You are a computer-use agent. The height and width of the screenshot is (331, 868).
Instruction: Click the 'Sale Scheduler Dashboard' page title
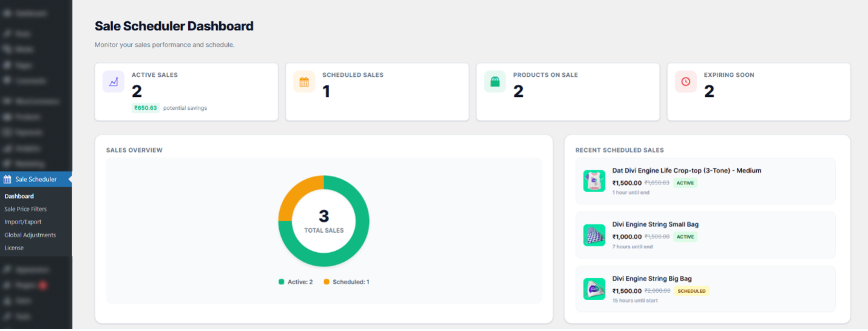(x=174, y=26)
